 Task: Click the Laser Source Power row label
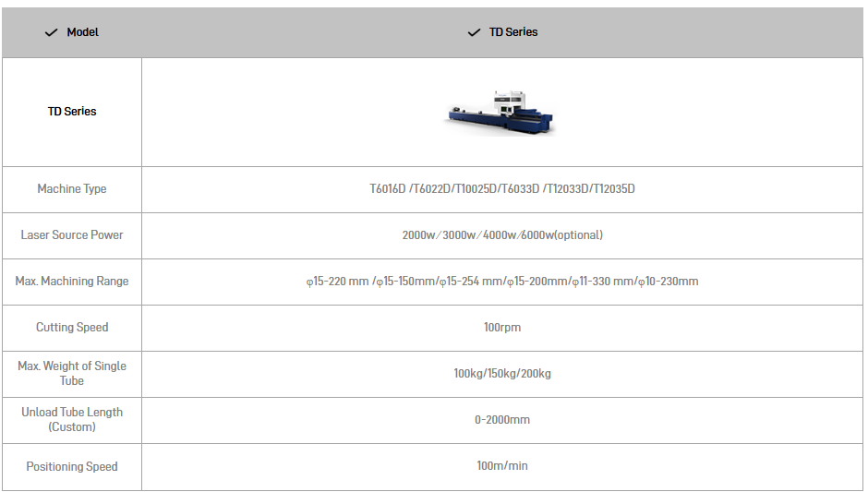tap(72, 235)
